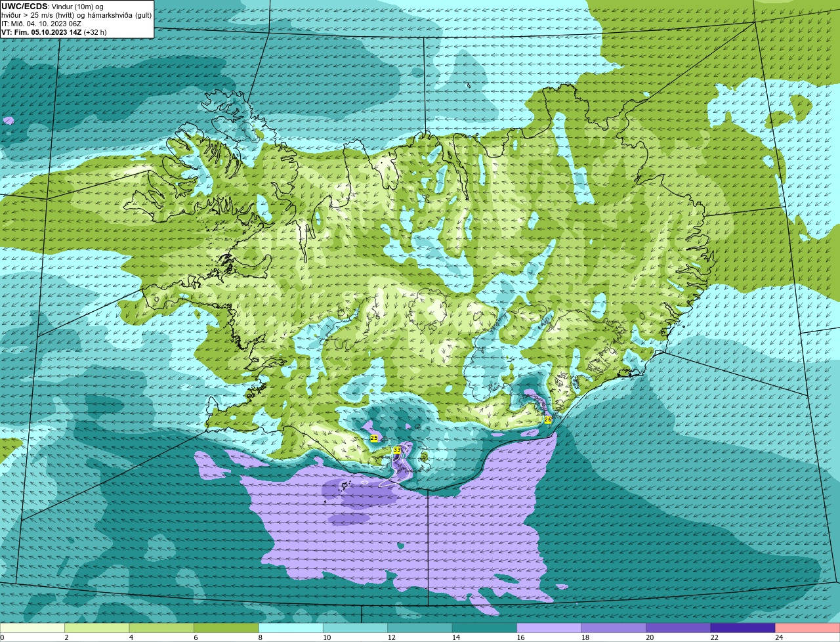Click the legend tick label '12'
The image size is (840, 642).
391,637
